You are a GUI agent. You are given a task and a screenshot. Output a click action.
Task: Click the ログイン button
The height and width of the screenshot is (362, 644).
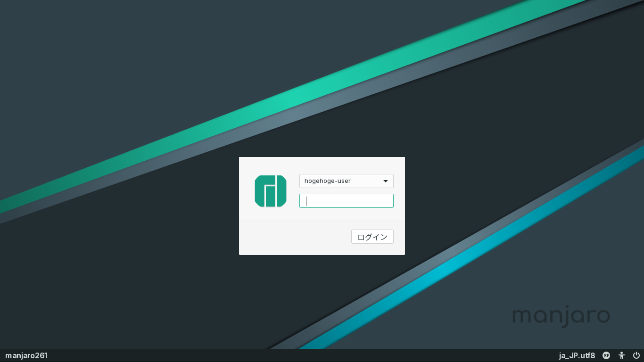pos(372,237)
